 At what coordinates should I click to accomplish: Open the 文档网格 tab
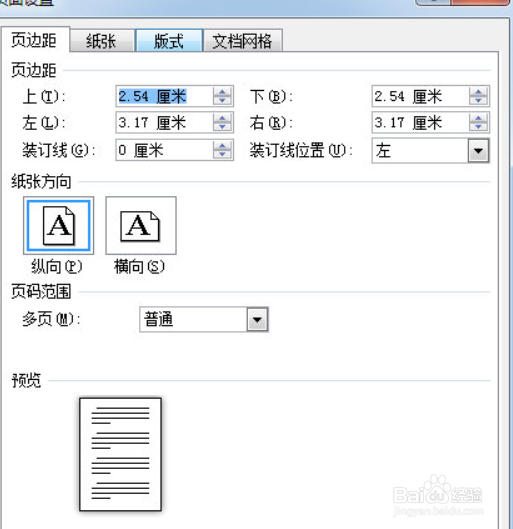pos(242,41)
